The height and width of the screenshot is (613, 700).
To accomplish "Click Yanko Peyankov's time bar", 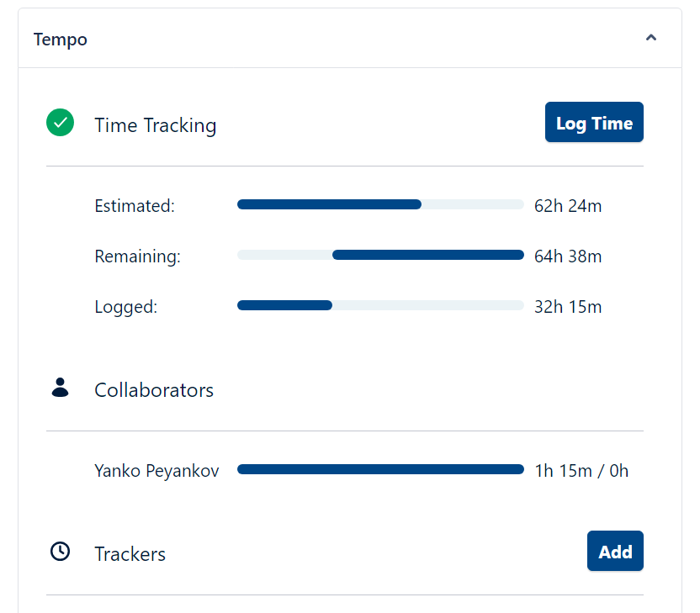I will pos(380,469).
